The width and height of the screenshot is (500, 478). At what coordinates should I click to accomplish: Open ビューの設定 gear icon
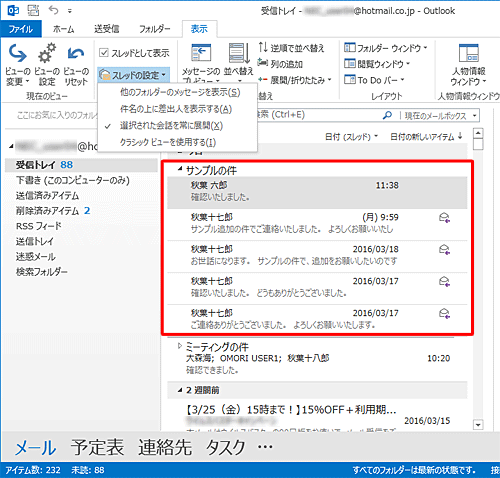tap(47, 53)
